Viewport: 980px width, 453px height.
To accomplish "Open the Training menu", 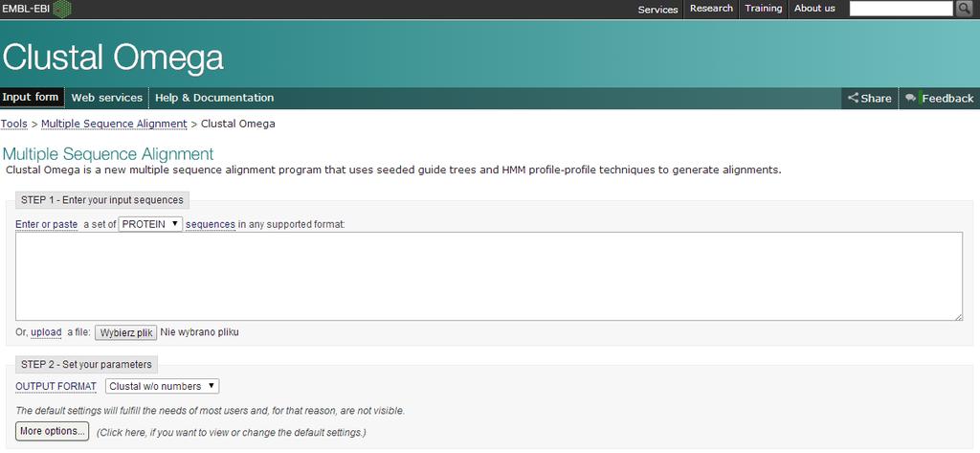I will coord(763,9).
